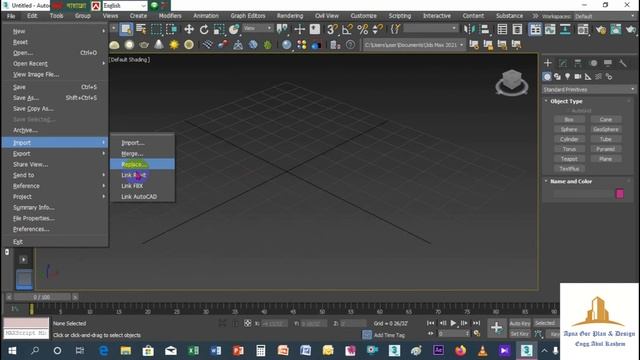Click the time slider 0 / 100 handle
Screen dimensions: 640x360
tap(42, 297)
